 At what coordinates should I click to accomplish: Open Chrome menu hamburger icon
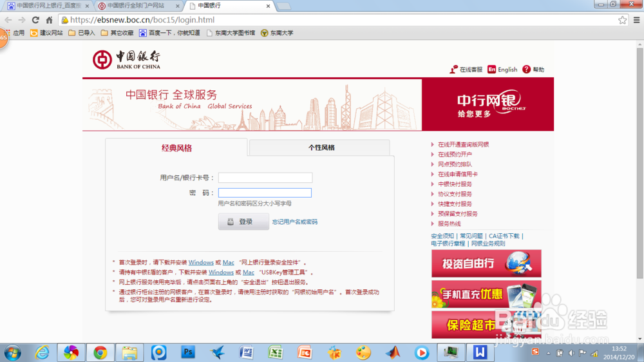[637, 20]
